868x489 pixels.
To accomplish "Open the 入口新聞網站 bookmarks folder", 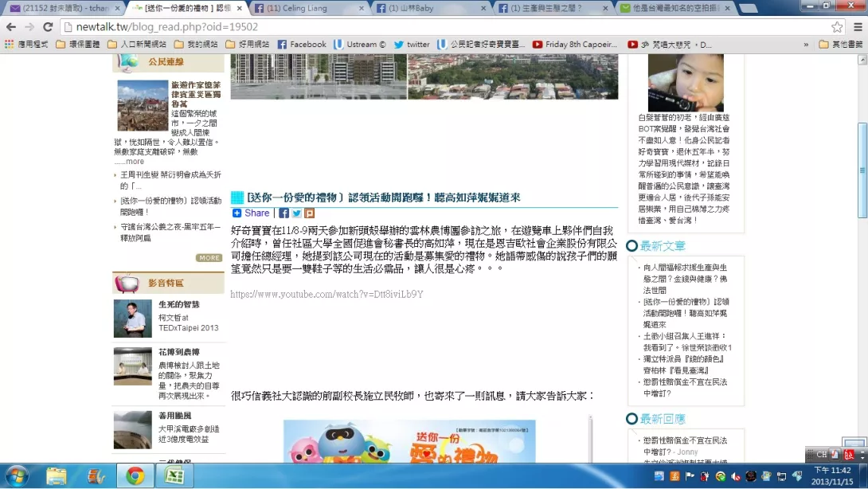I will tap(137, 45).
